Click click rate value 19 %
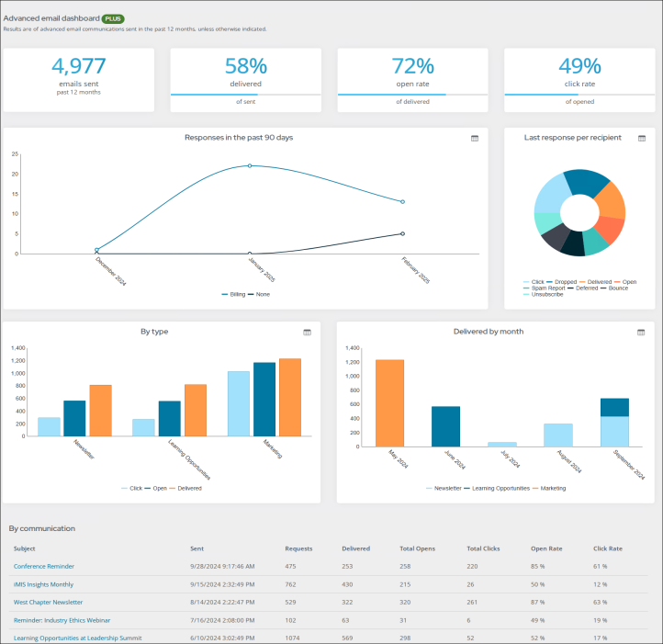Viewport: 663px width, 644px height. point(600,620)
